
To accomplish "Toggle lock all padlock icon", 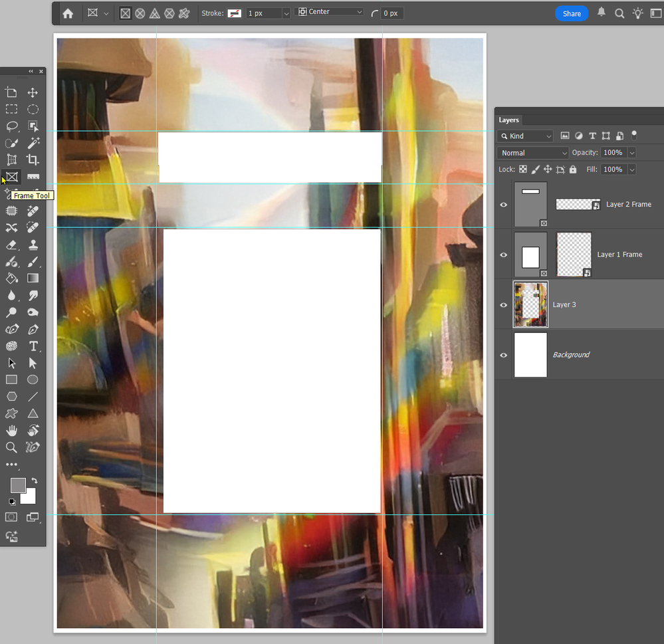I will 572,169.
